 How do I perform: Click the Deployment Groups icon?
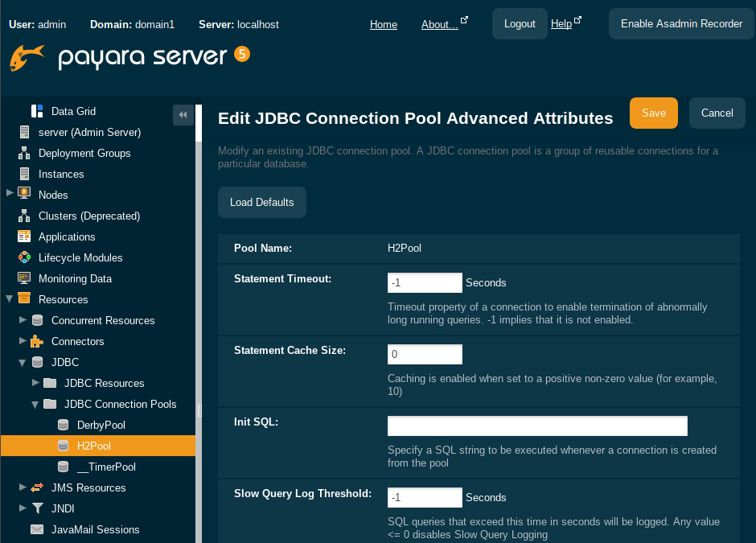[x=23, y=153]
